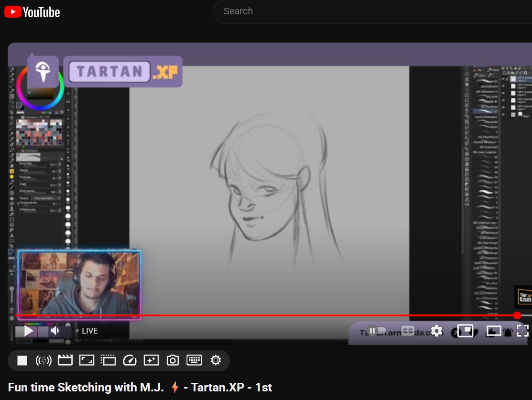532x400 pixels.
Task: Select the Pencil sub-tool atop the brush panel
Action: [494, 69]
